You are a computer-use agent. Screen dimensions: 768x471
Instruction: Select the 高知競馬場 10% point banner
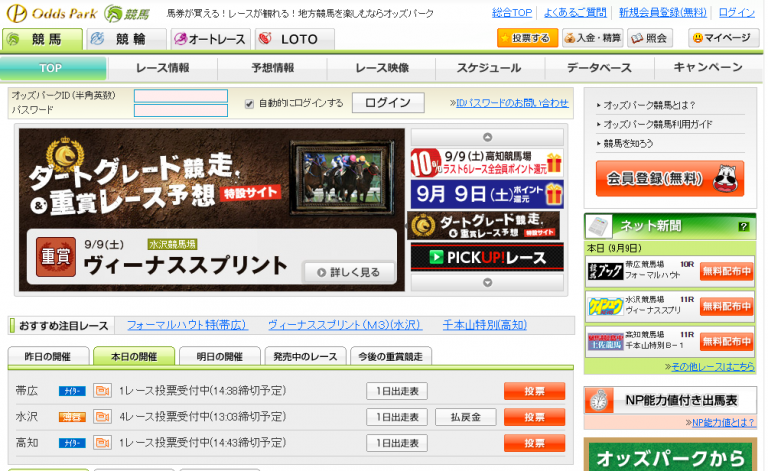tap(487, 163)
